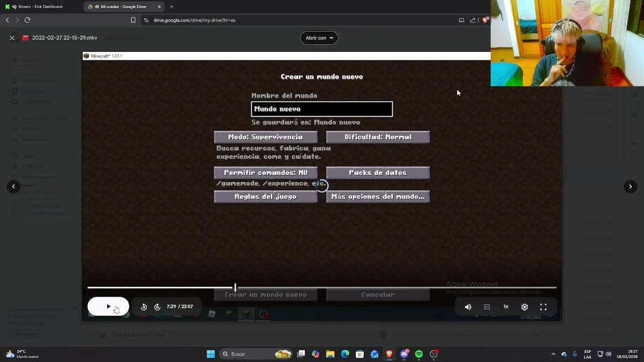Screen dimensions: 644x362
Task: Click the share icon in the address bar
Action: click(x=473, y=20)
